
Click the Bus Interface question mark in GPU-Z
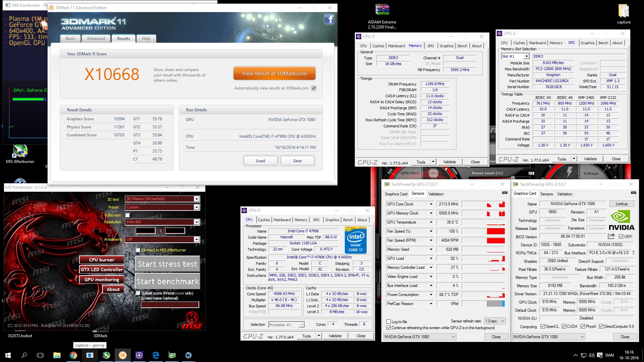pos(633,253)
